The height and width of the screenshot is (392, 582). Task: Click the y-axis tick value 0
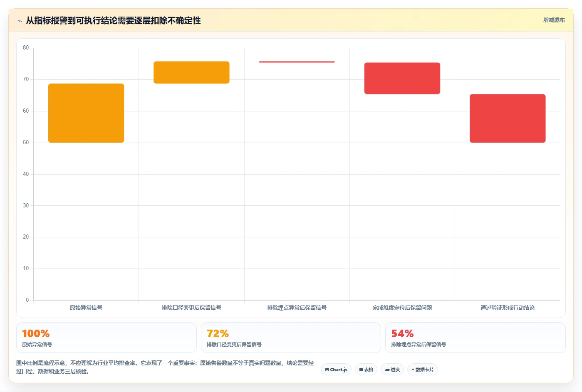point(27,300)
